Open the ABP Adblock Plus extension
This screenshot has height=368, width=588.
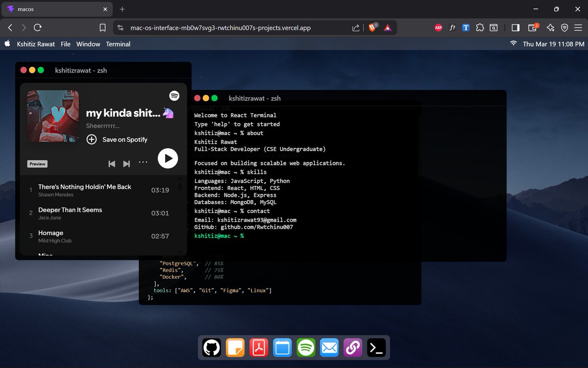pyautogui.click(x=439, y=28)
